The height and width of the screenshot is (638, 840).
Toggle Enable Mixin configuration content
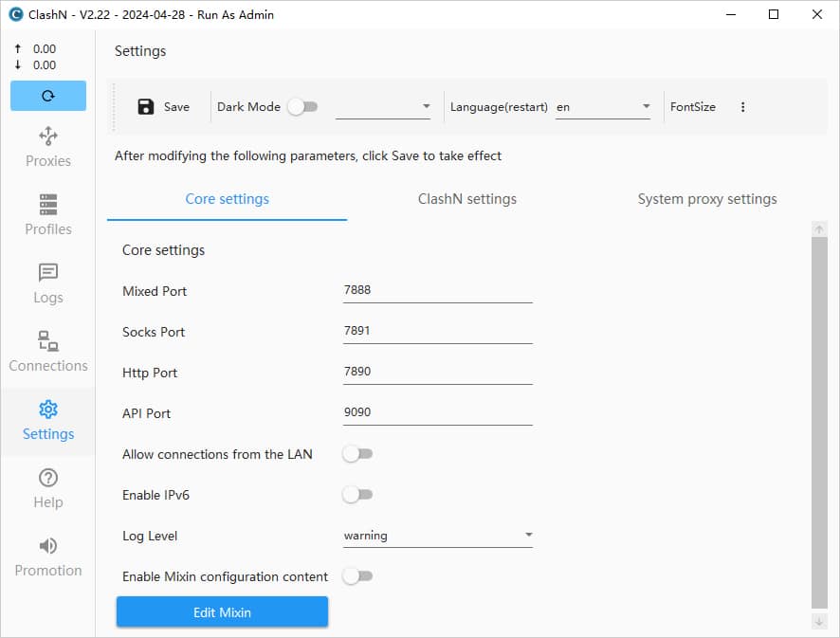(x=357, y=576)
